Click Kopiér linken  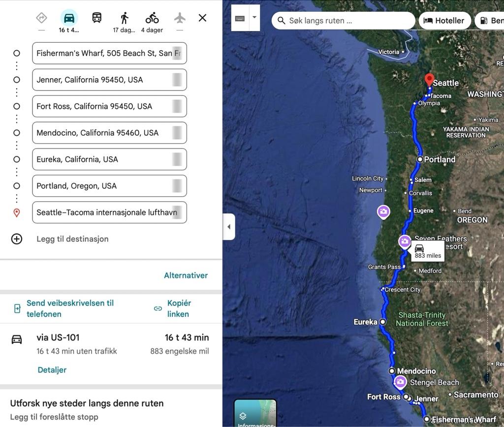[x=179, y=308]
